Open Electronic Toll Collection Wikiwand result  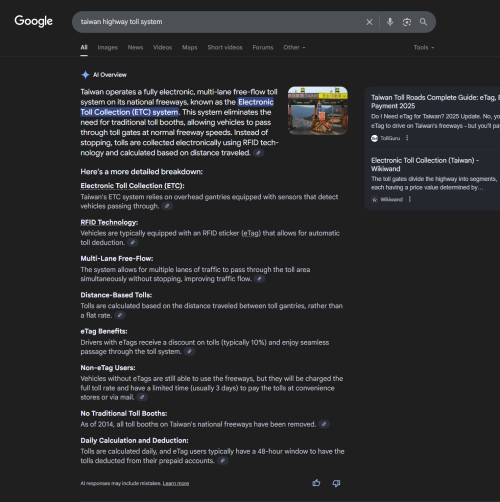[425, 164]
